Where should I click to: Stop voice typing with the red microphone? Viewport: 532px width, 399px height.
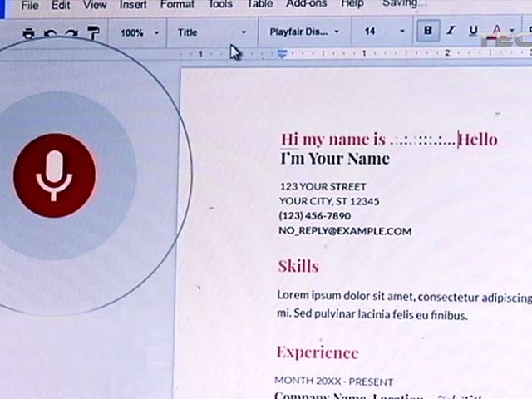pyautogui.click(x=54, y=175)
